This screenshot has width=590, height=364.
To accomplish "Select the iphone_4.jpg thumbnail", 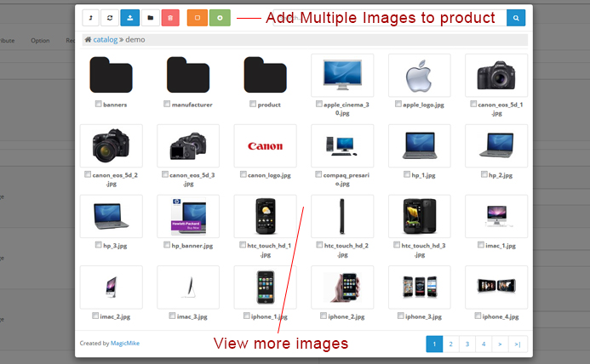I will [496, 287].
